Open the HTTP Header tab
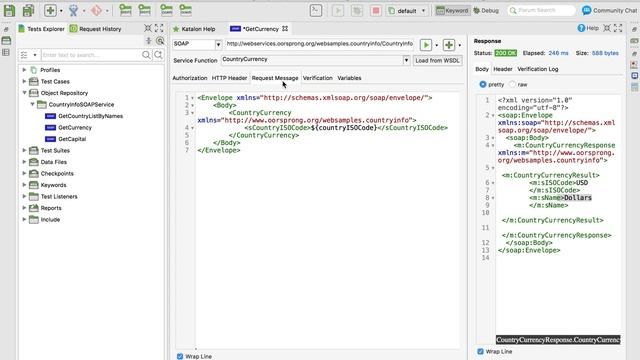This screenshot has width=640, height=360. click(229, 78)
